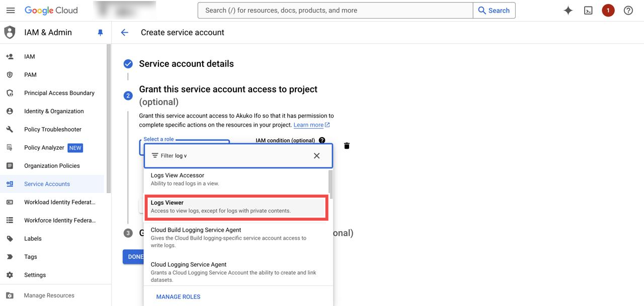Open Service Accounts in the sidebar
This screenshot has width=644, height=306.
pos(47,184)
